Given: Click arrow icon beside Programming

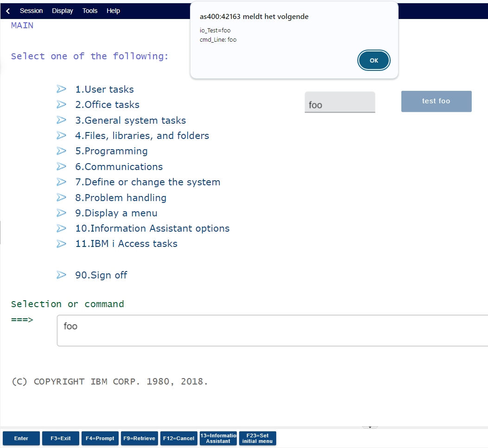Looking at the screenshot, I should pos(62,151).
